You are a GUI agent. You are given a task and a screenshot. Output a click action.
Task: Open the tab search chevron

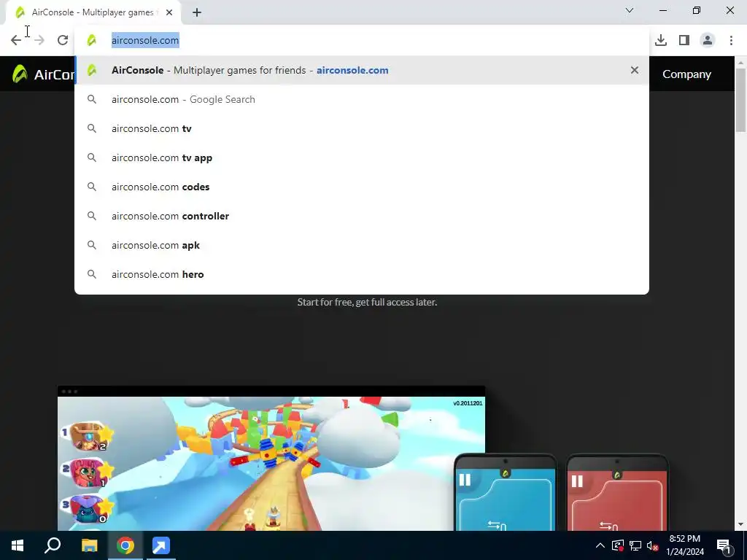click(x=630, y=10)
